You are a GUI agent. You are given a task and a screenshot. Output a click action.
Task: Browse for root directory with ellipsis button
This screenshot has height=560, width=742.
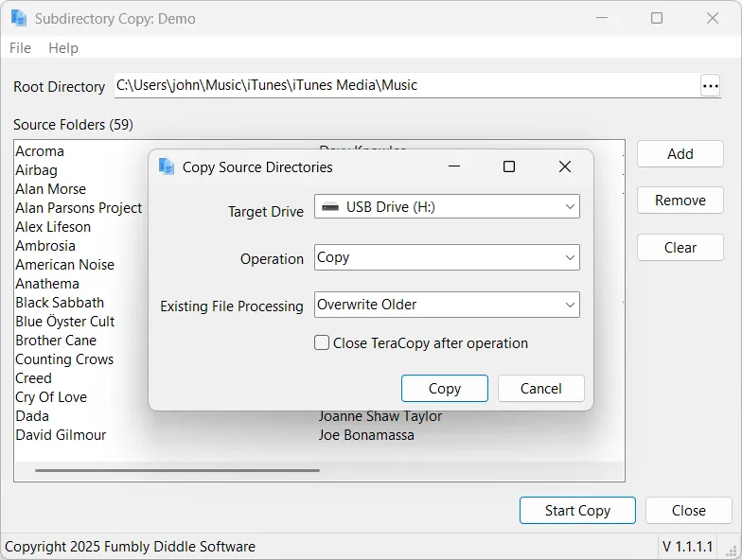710,85
